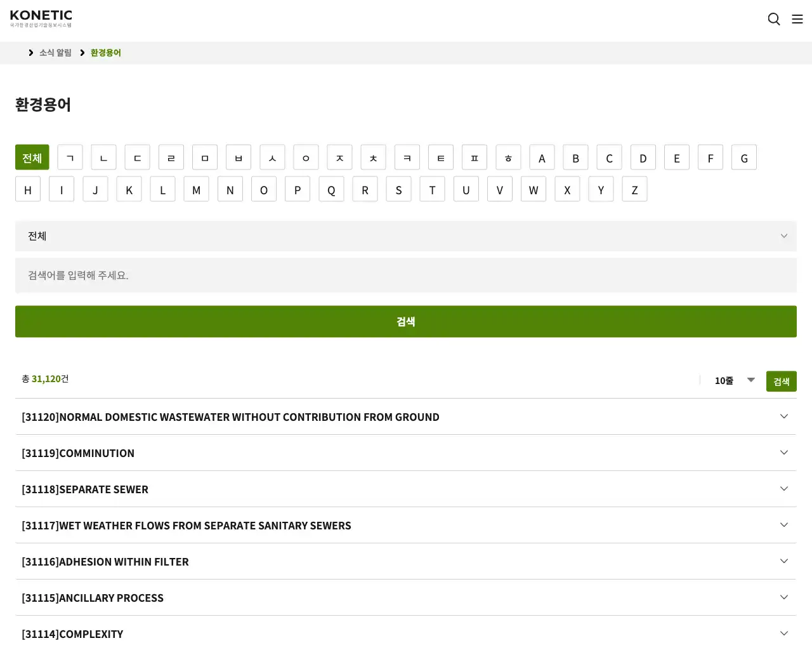The height and width of the screenshot is (650, 812).
Task: Click the wide green 검색 button
Action: pos(406,321)
